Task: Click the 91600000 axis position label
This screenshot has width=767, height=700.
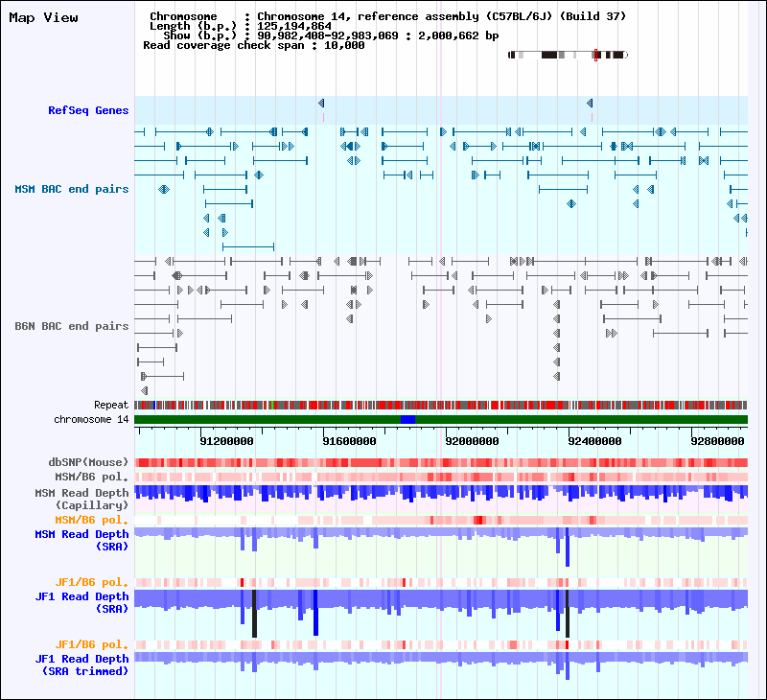Action: pyautogui.click(x=349, y=441)
